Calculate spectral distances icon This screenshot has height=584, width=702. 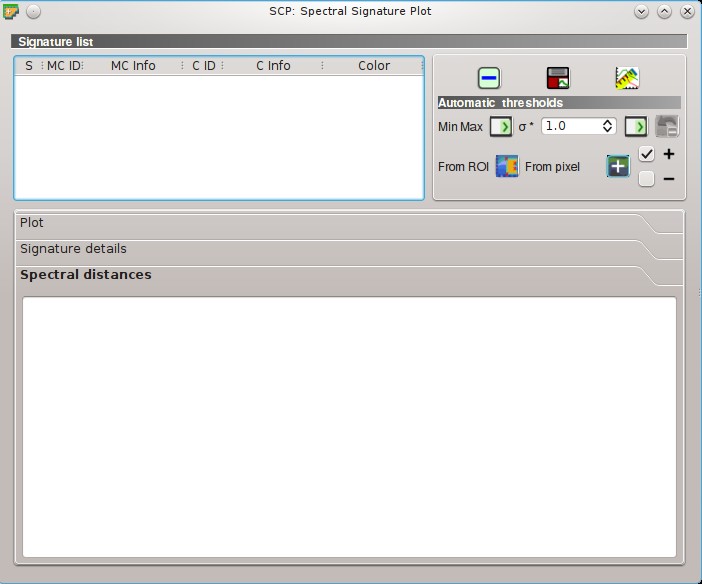click(x=627, y=78)
